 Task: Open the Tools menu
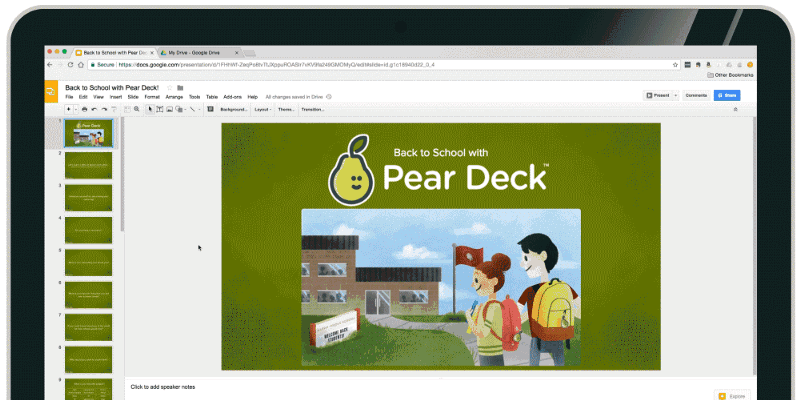pos(194,97)
